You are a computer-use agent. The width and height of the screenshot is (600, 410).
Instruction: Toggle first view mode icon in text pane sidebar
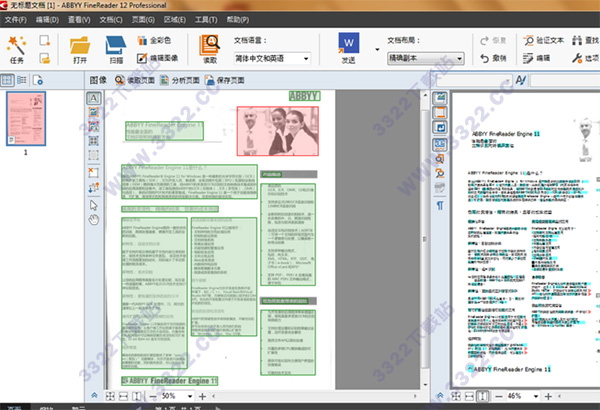click(440, 98)
